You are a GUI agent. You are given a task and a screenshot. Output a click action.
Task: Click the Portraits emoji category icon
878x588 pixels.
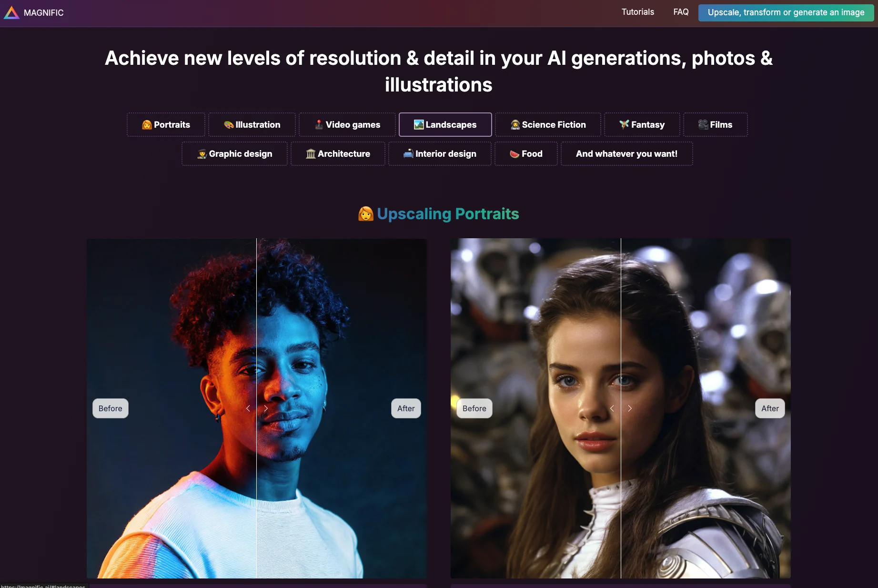tap(147, 125)
